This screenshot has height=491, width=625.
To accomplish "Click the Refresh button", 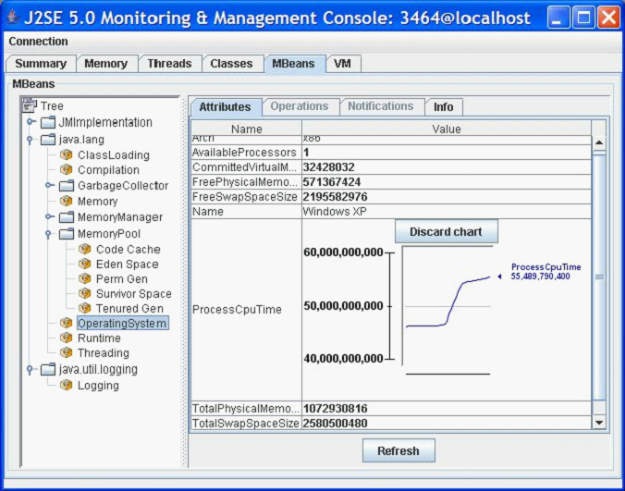I will (398, 451).
